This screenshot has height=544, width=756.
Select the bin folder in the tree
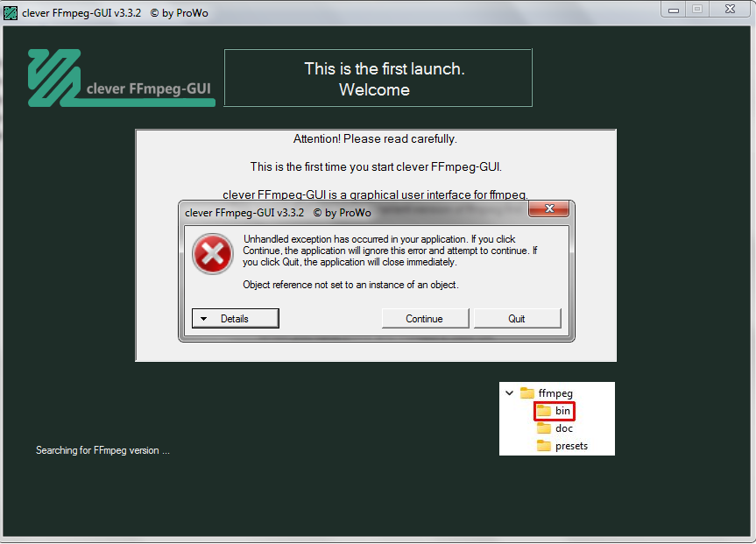(554, 411)
